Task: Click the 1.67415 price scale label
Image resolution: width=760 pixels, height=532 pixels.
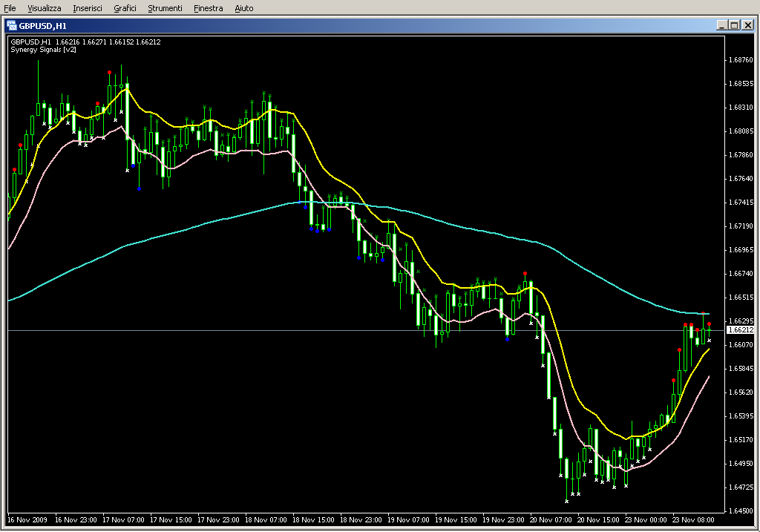Action: [741, 203]
